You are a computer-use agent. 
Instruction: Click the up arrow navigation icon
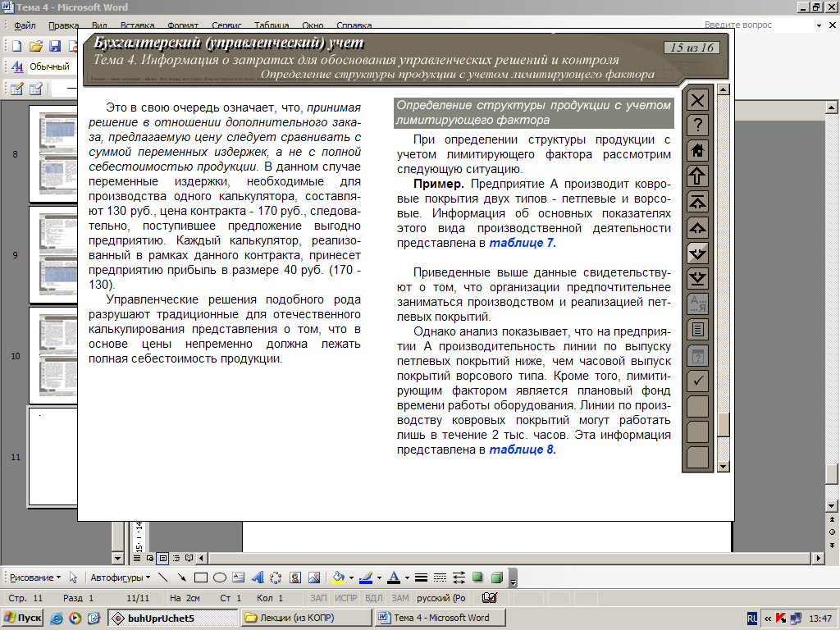[x=697, y=176]
